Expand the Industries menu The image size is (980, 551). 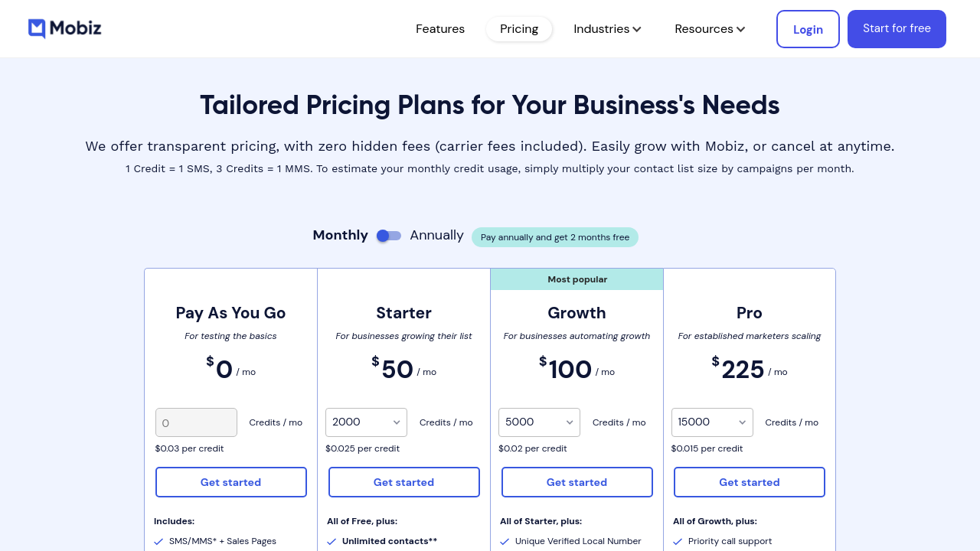(607, 29)
